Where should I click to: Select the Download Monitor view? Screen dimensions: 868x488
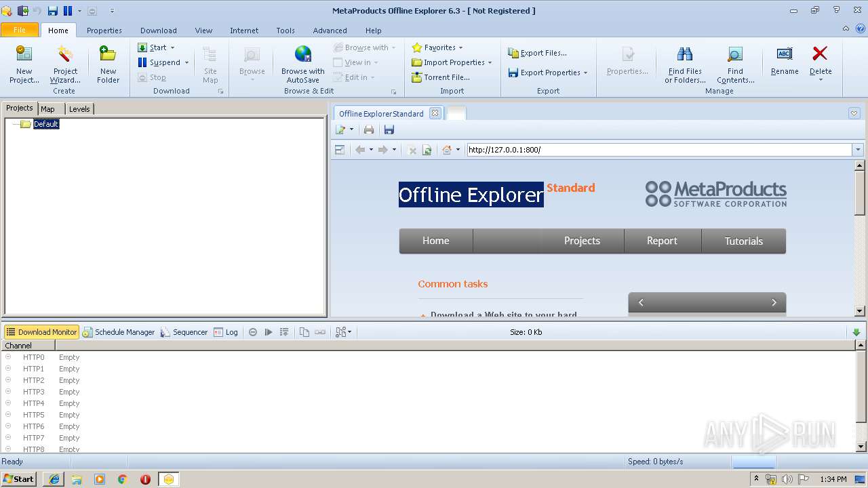point(41,332)
